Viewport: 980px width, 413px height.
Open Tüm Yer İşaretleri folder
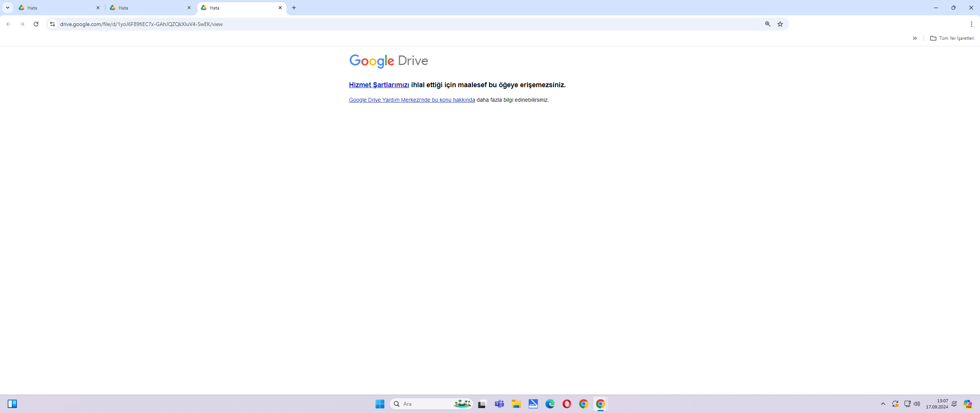tap(952, 38)
